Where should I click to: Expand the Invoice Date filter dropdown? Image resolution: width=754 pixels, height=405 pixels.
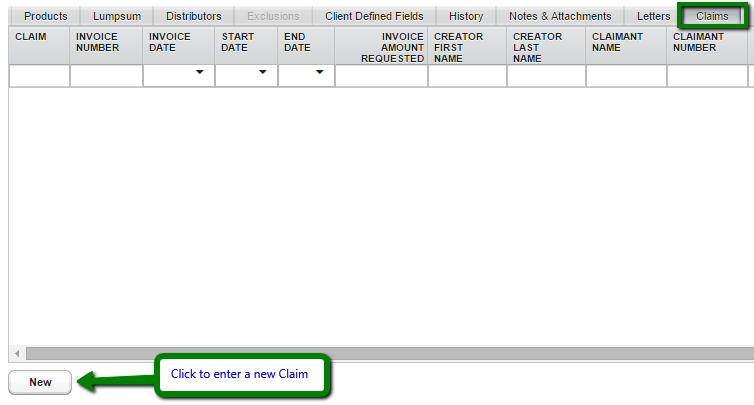click(x=200, y=73)
